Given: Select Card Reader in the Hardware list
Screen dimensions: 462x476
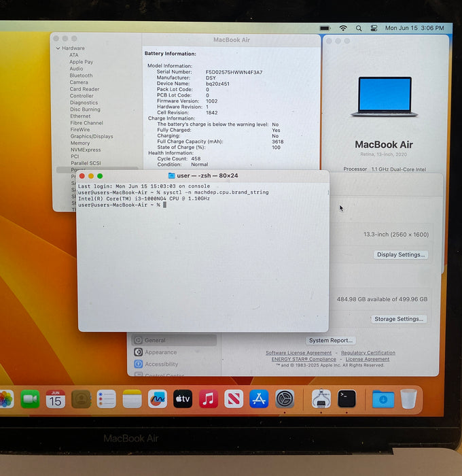Looking at the screenshot, I should click(x=84, y=89).
